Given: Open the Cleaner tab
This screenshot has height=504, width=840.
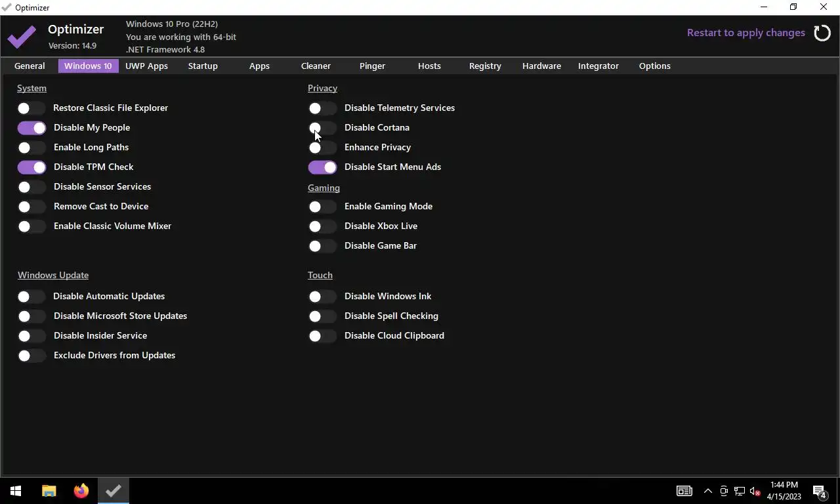Looking at the screenshot, I should tap(316, 66).
